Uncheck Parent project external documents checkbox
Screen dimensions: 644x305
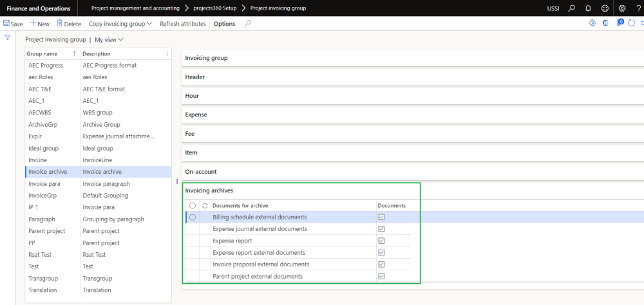pos(381,277)
